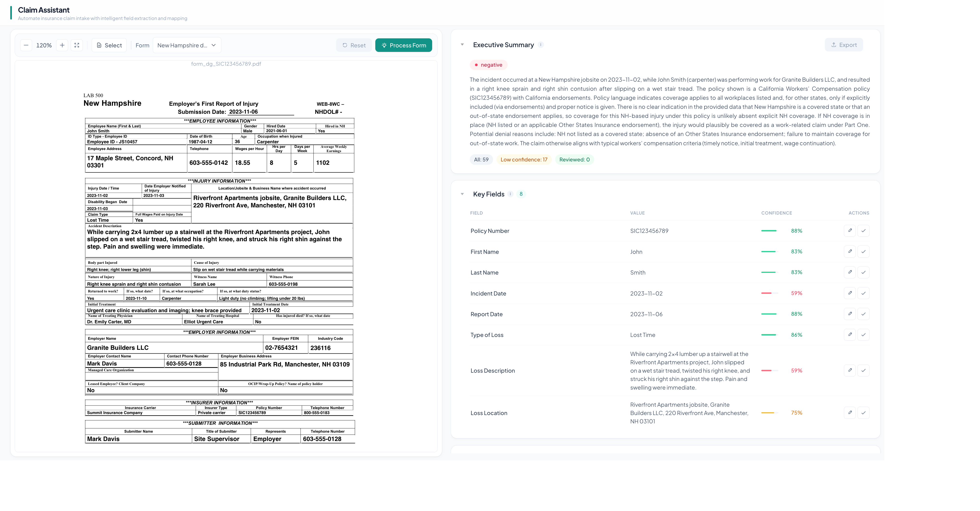Screen dimensions: 980x511
Task: Approve the Loss Location field with checkmark
Action: pyautogui.click(x=863, y=412)
